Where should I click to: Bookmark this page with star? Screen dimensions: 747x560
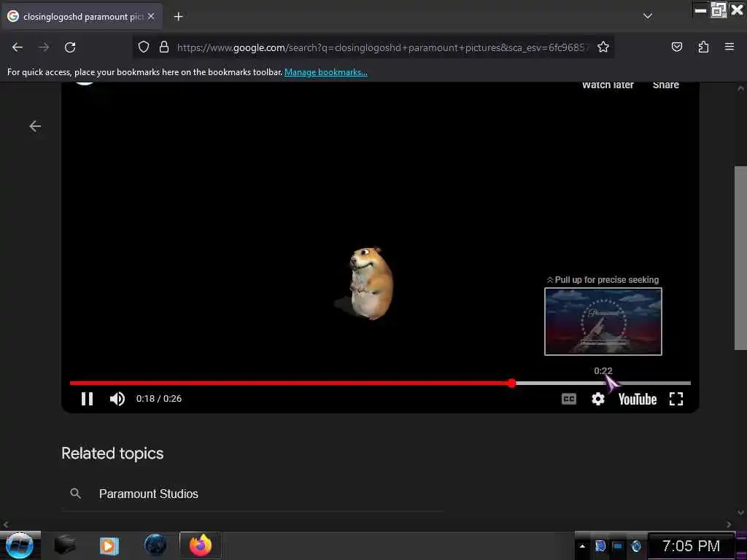coord(603,47)
